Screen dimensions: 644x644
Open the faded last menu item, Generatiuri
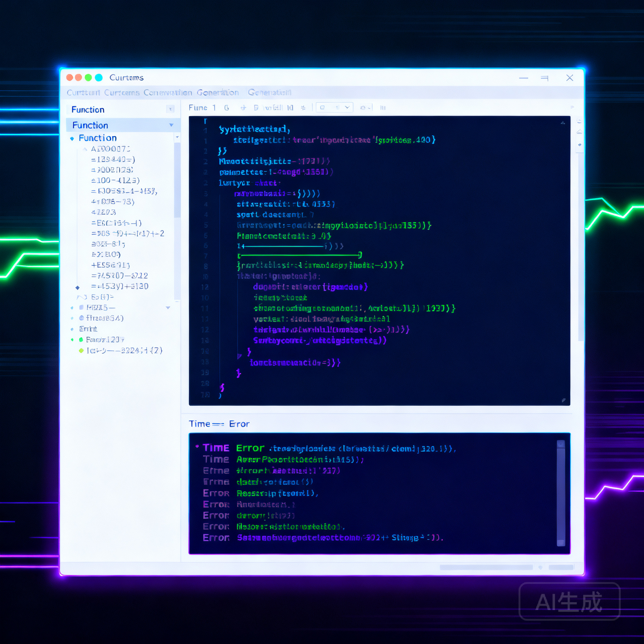point(269,92)
